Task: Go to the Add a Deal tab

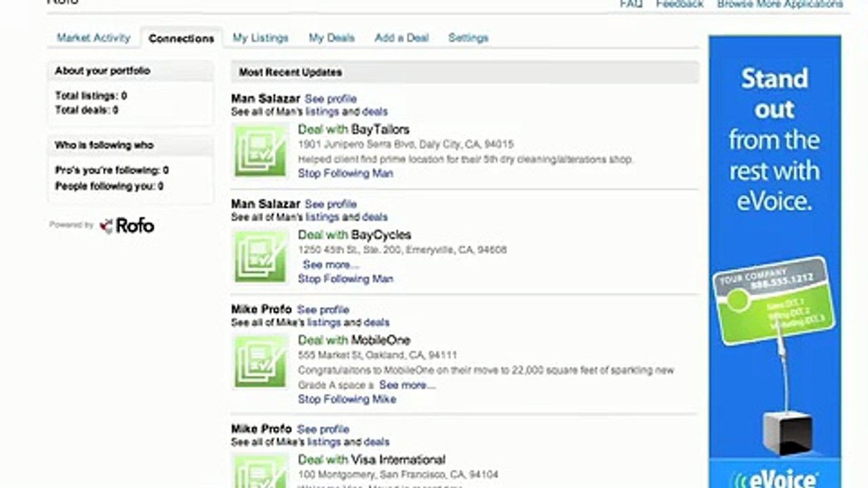Action: point(401,38)
